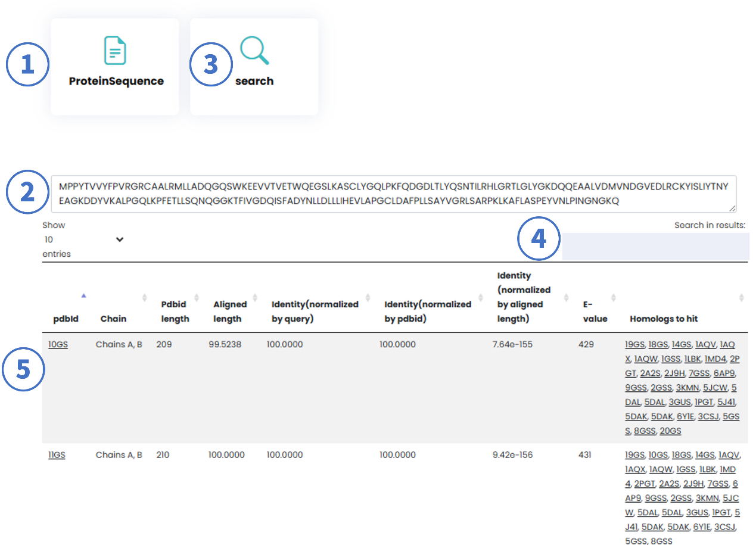Sort table by Aligned length column
This screenshot has width=756, height=545.
pyautogui.click(x=230, y=312)
